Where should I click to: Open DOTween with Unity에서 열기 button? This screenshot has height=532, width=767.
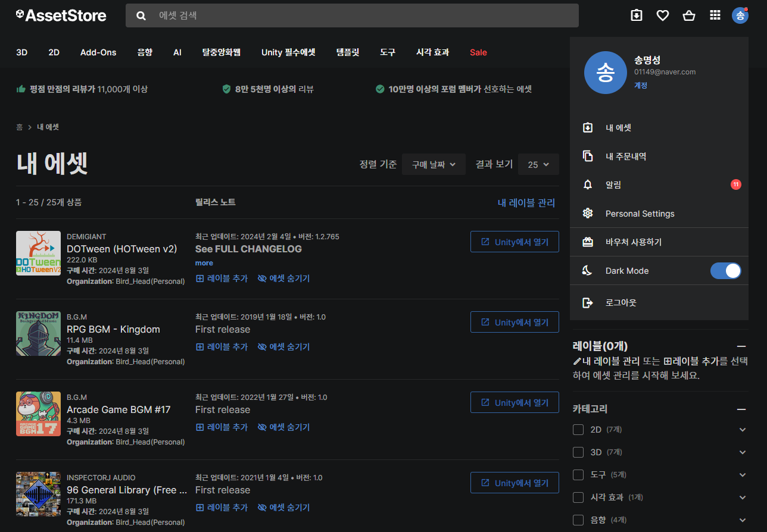pos(515,242)
